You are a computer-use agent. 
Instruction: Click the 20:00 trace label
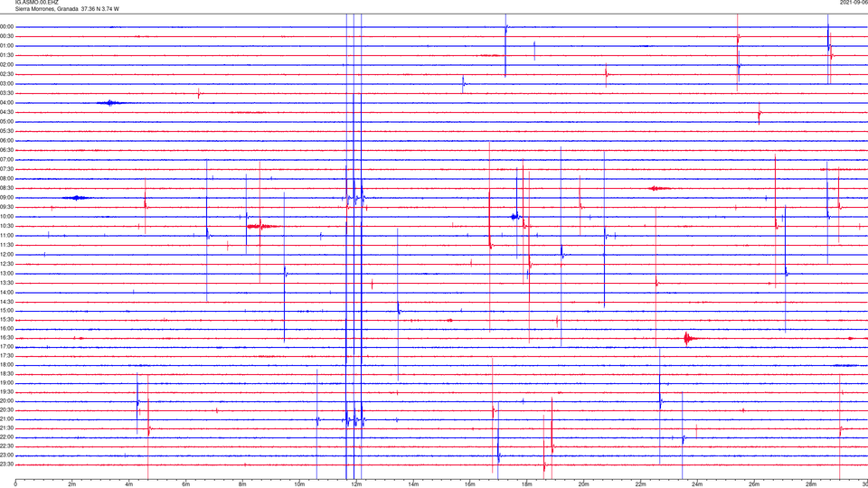7,401
